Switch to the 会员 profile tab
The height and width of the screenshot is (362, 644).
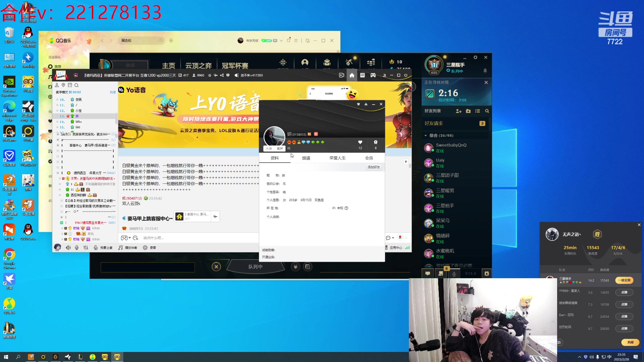(x=369, y=158)
